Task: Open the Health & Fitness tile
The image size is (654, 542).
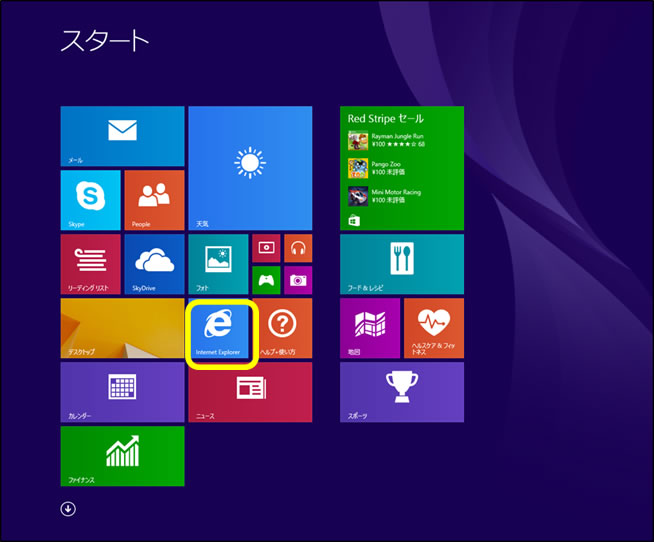Action: pos(434,328)
